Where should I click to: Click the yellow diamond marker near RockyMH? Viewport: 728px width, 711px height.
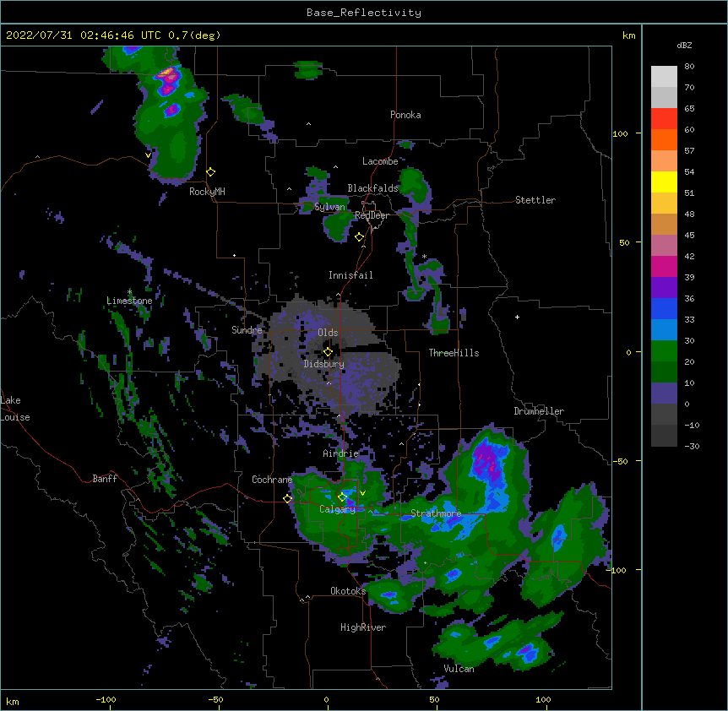[x=210, y=172]
